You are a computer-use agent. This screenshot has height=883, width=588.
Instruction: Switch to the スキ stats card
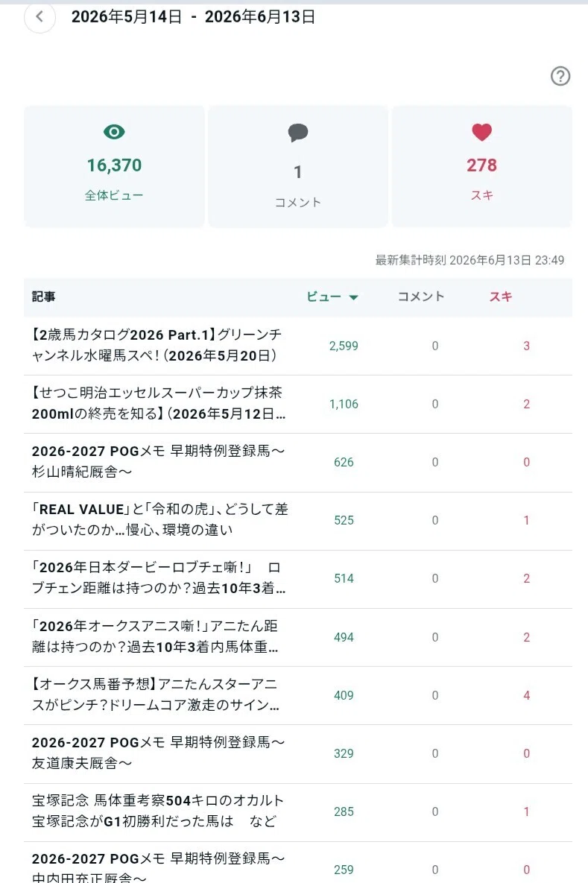481,166
